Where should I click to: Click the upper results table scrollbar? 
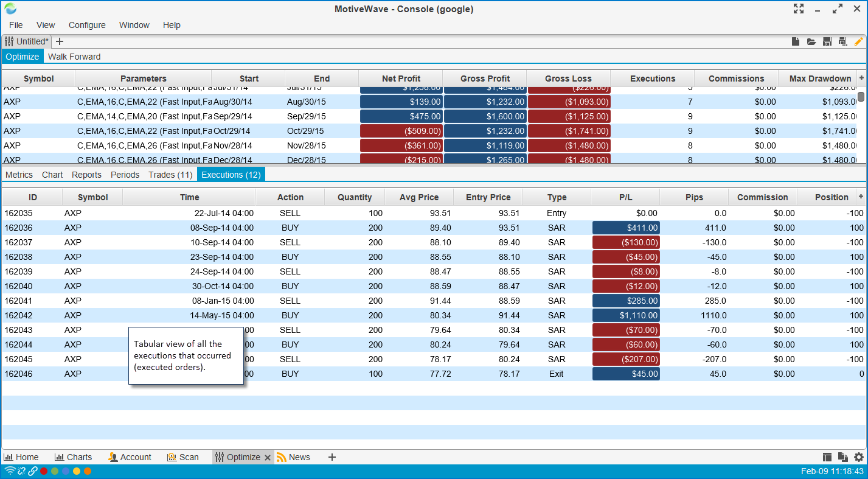861,97
